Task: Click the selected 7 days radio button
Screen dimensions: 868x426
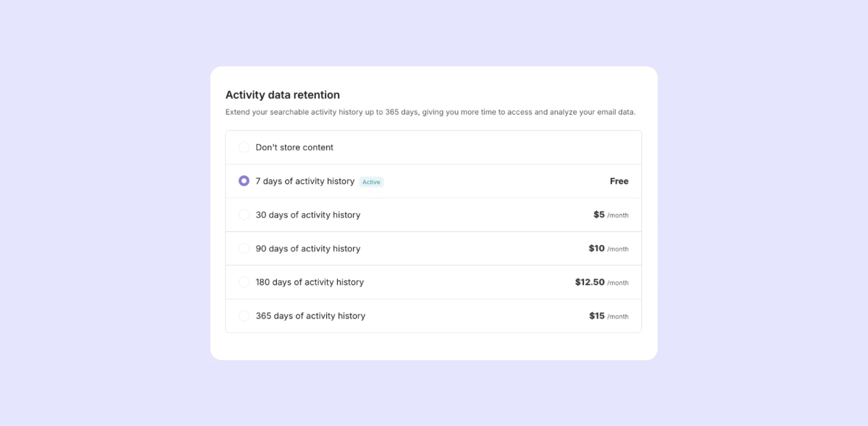Action: pyautogui.click(x=244, y=181)
